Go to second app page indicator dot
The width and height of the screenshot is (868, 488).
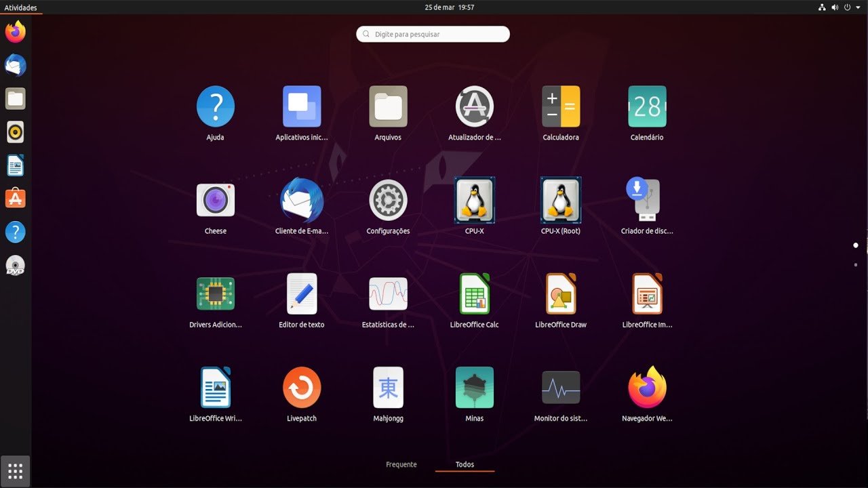856,264
